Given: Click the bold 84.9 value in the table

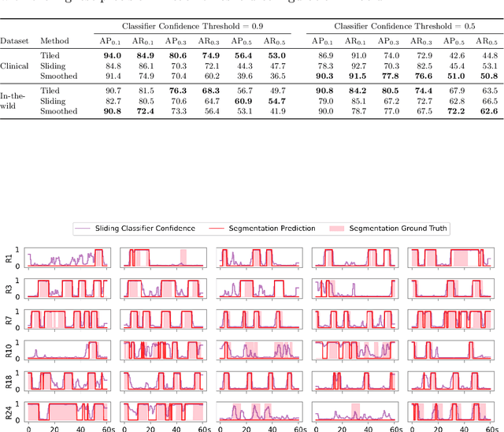Looking at the screenshot, I should (146, 56).
